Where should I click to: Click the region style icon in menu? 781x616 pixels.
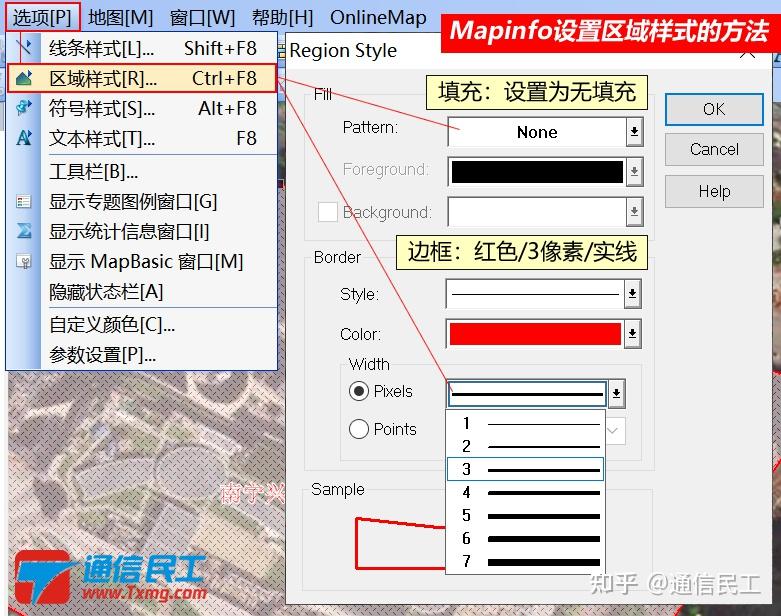coord(23,78)
